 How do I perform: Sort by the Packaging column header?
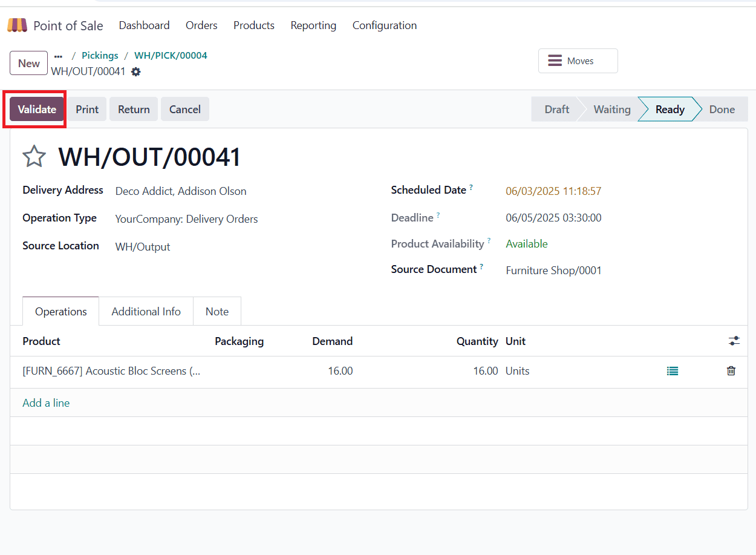tap(240, 341)
